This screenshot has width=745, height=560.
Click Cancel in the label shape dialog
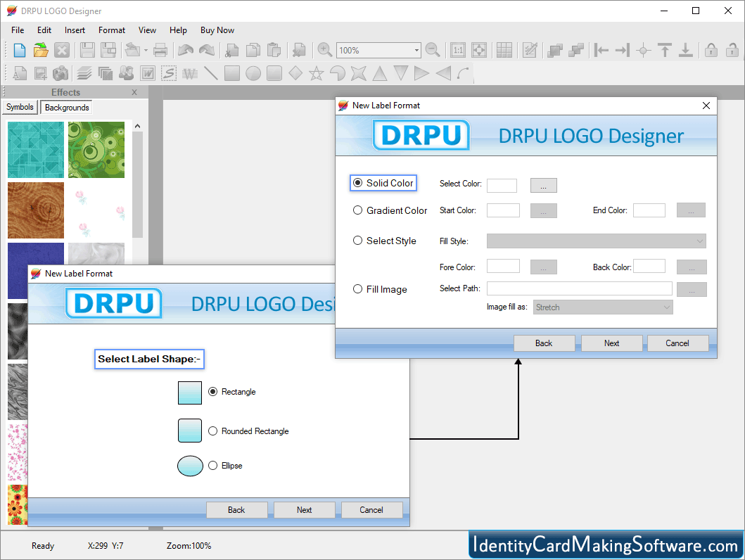coord(371,509)
